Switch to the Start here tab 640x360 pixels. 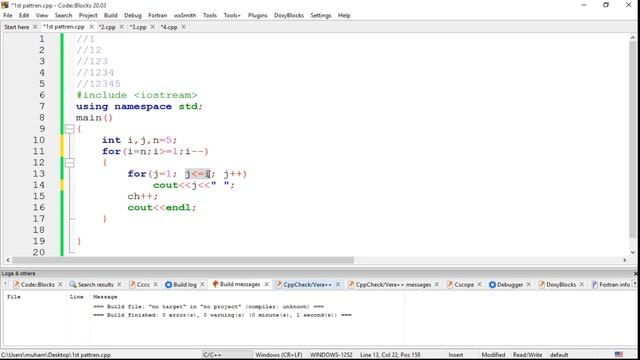[17, 27]
